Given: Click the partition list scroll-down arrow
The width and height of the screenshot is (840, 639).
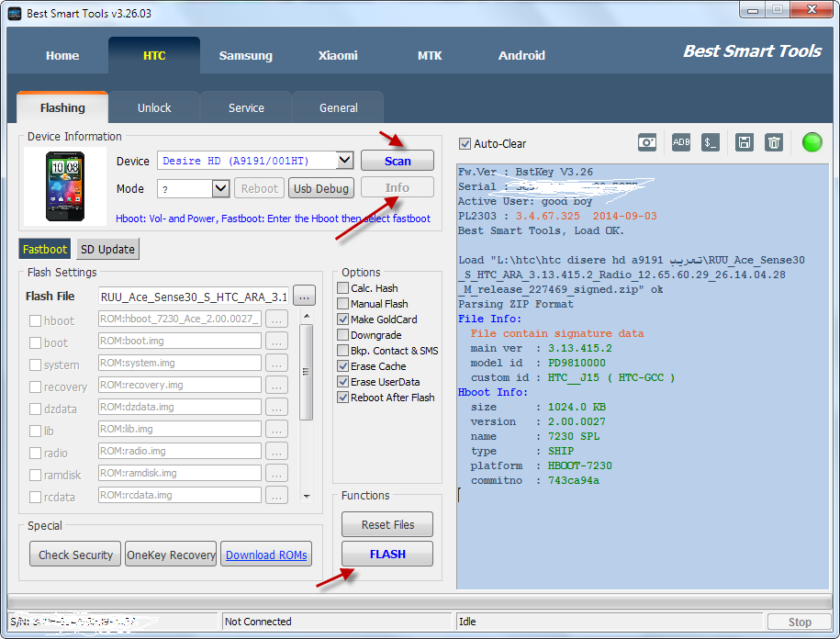Looking at the screenshot, I should [307, 497].
